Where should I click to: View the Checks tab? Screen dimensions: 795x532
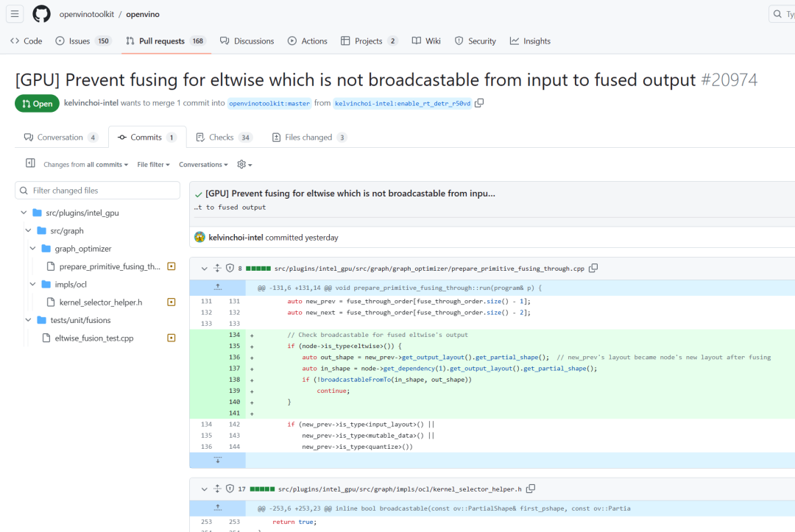(x=224, y=138)
